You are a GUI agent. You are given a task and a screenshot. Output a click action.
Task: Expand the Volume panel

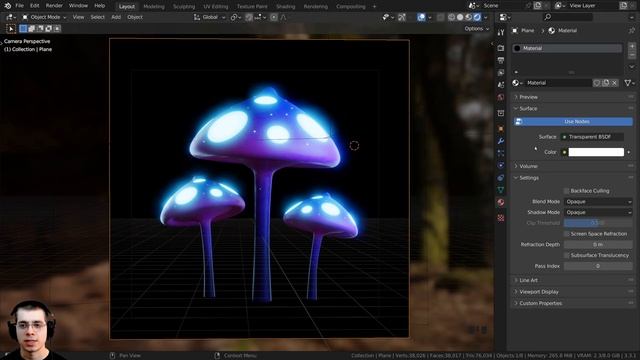528,166
